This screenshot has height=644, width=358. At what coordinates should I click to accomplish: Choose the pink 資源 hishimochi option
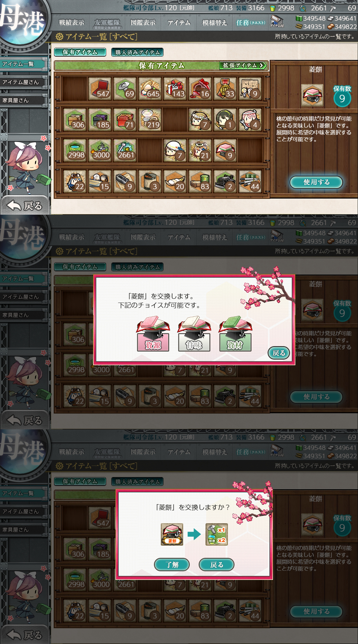(x=153, y=334)
